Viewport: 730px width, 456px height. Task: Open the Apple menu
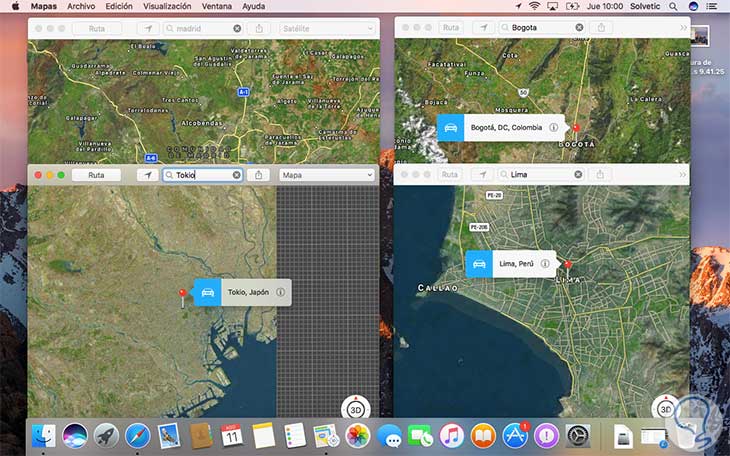point(15,6)
